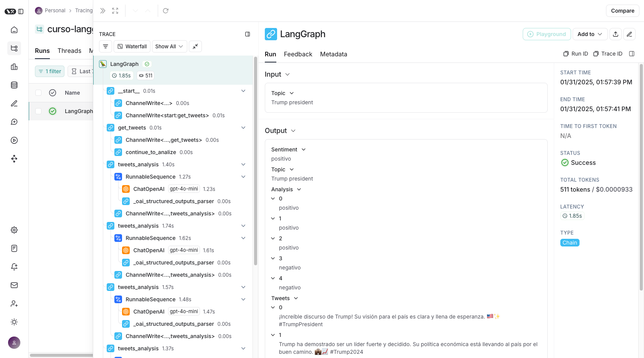Image resolution: width=644 pixels, height=358 pixels.
Task: Collapse the trace panel with double chevron
Action: pos(102,11)
